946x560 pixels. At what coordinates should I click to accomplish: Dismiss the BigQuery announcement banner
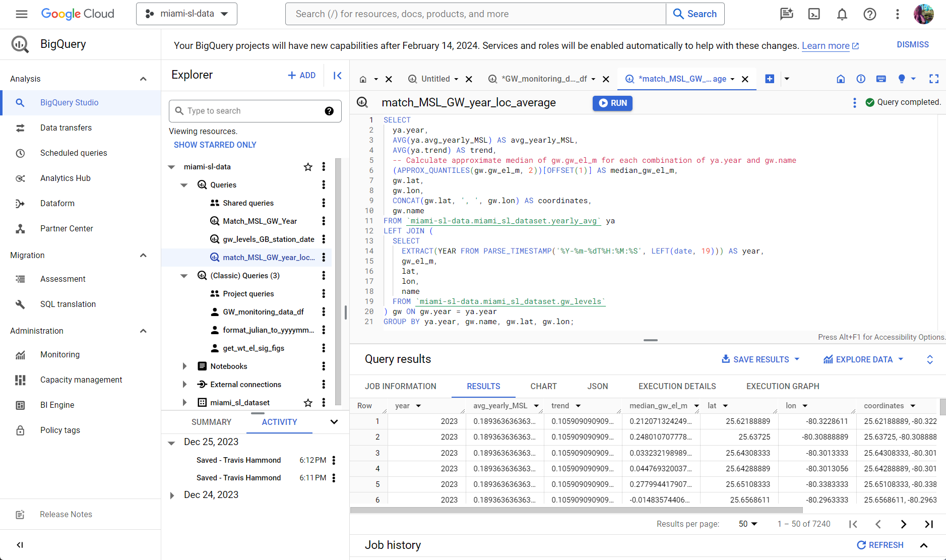[913, 44]
